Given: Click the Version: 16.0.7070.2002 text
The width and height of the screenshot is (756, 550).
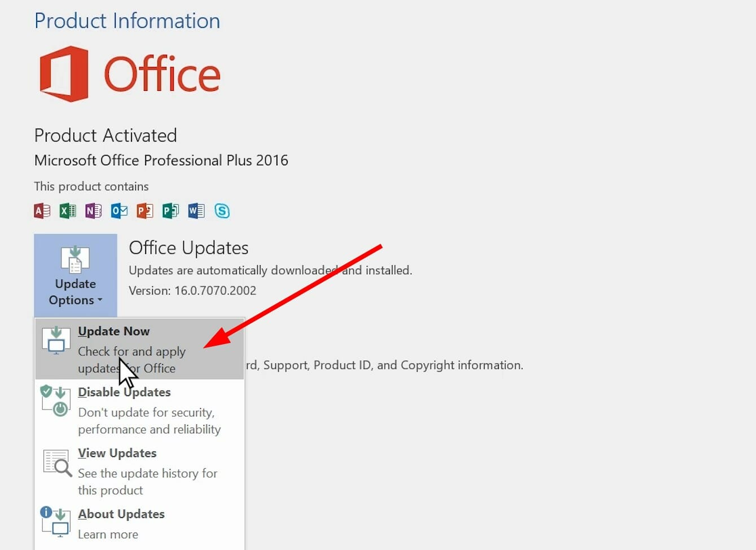Looking at the screenshot, I should click(192, 291).
